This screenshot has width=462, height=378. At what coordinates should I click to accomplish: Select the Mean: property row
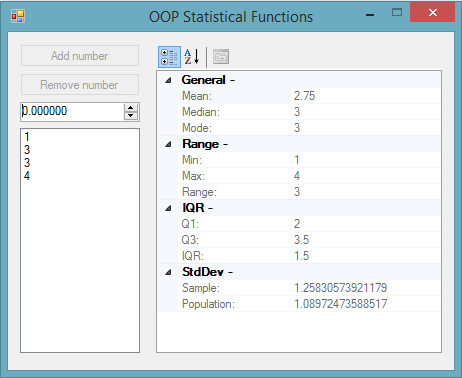click(x=309, y=96)
